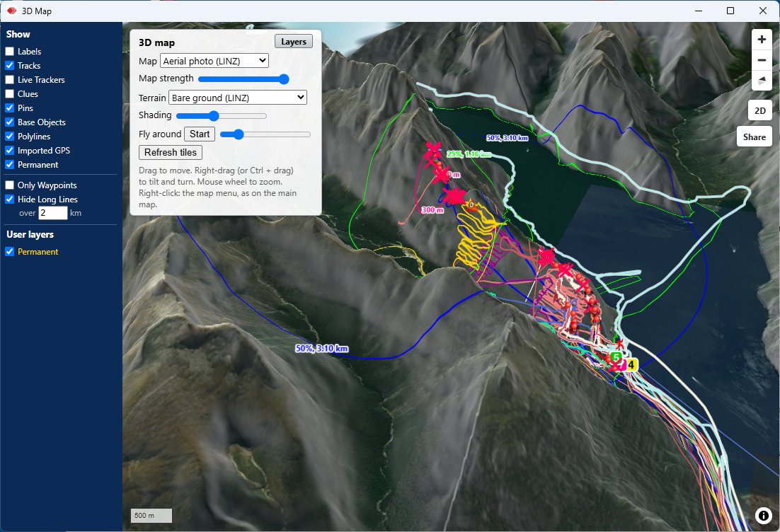Reset map orientation compass arrow
The width and height of the screenshot is (780, 532).
[x=761, y=81]
